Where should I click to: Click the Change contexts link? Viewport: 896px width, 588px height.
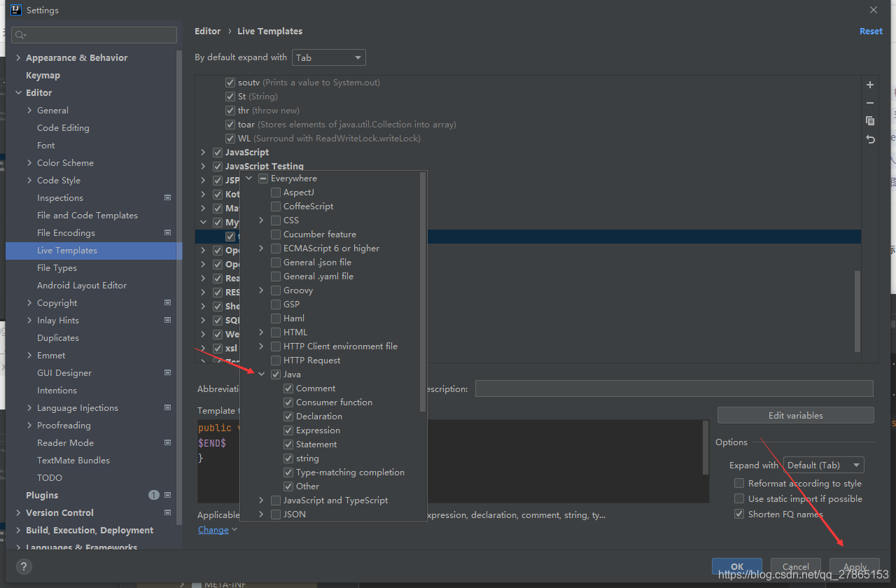[x=213, y=530]
